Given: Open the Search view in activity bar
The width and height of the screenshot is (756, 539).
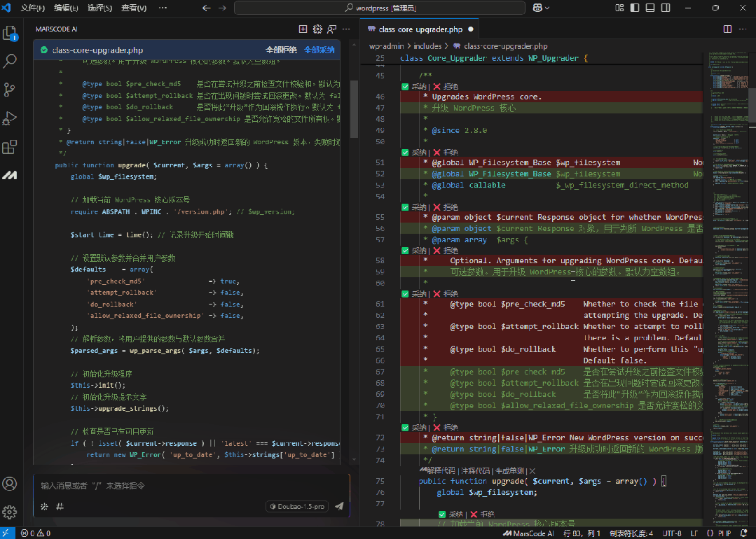Looking at the screenshot, I should (x=10, y=61).
